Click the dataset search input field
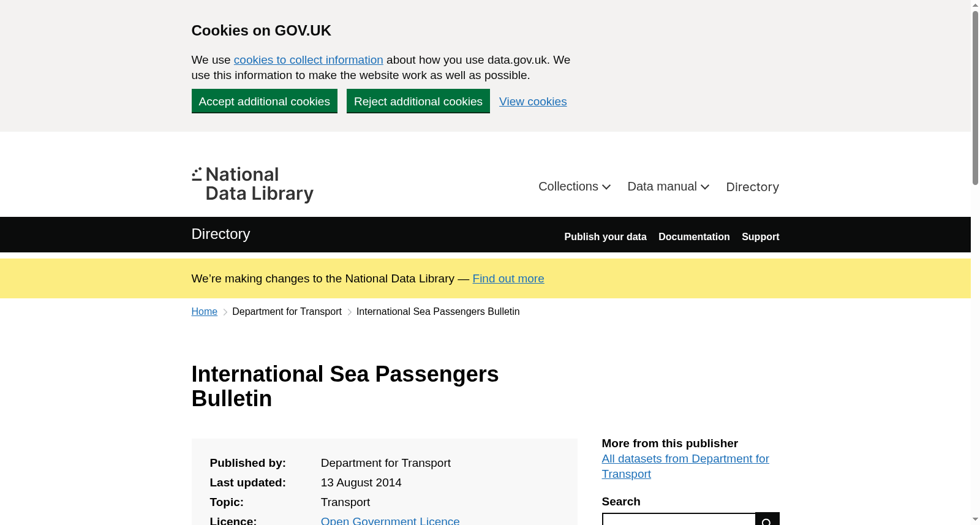Image resolution: width=980 pixels, height=525 pixels. coord(679,519)
